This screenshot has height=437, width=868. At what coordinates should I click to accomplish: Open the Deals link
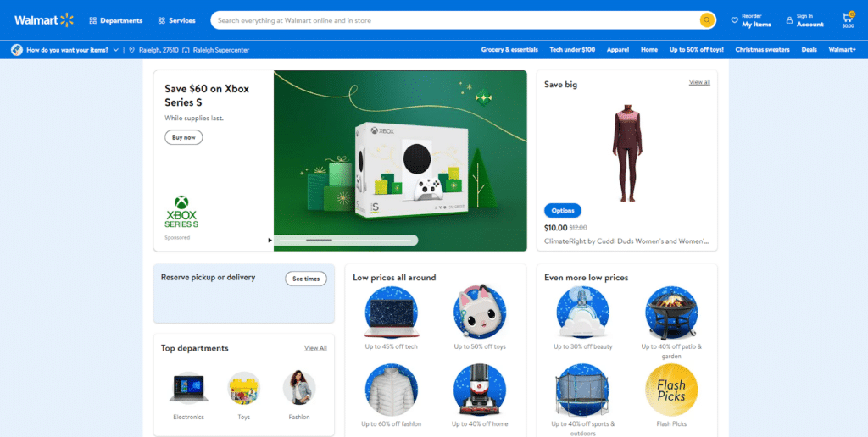pos(809,50)
